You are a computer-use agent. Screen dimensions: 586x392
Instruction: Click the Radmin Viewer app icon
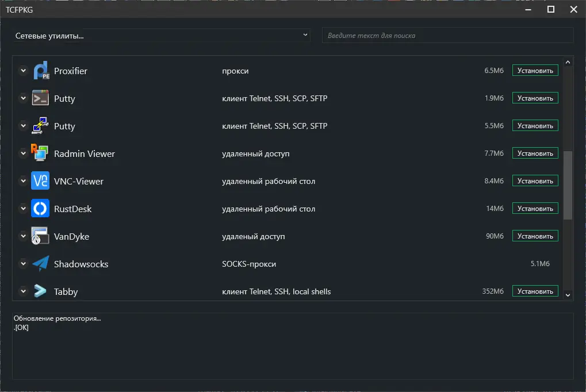(40, 153)
